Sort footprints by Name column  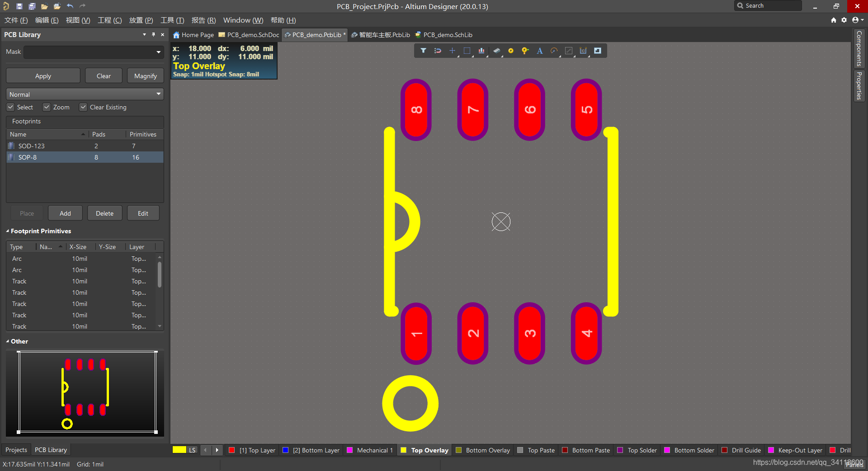tap(47, 134)
